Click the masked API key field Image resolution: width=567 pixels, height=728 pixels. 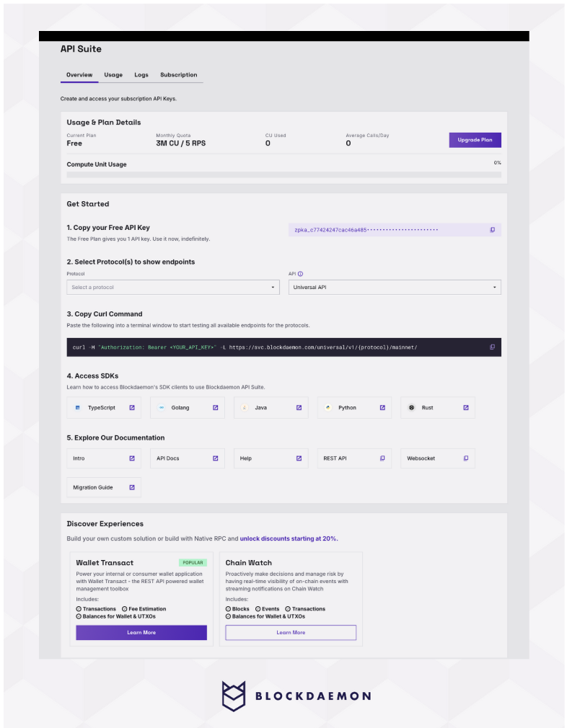[x=395, y=230]
